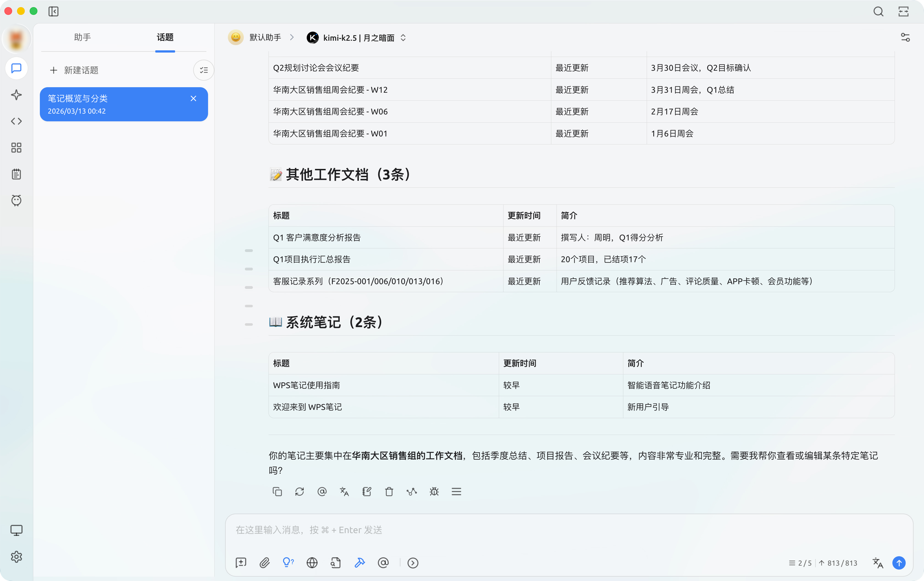Attach a file to the message
The width and height of the screenshot is (924, 581).
264,563
